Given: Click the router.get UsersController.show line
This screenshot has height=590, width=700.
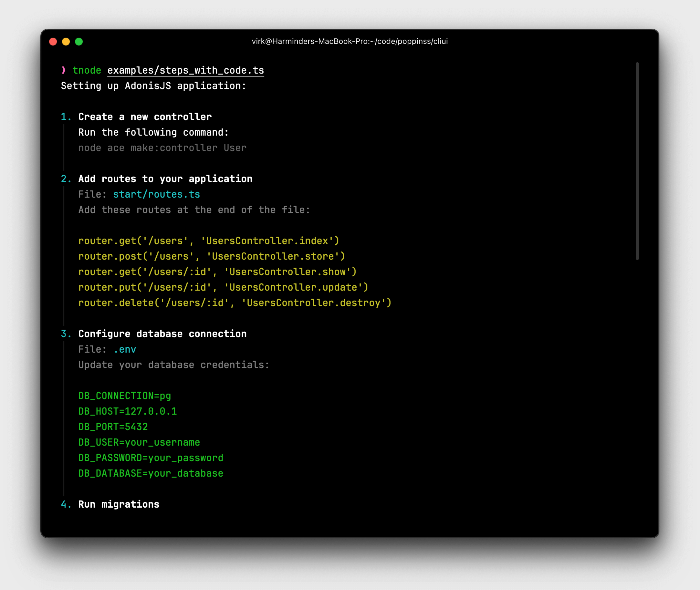Looking at the screenshot, I should click(x=217, y=272).
